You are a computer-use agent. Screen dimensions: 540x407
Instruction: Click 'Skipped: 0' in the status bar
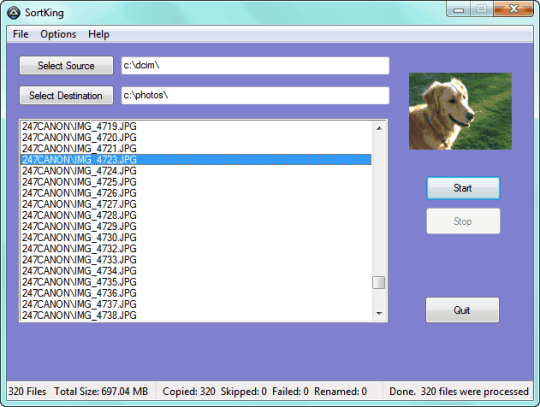[243, 392]
